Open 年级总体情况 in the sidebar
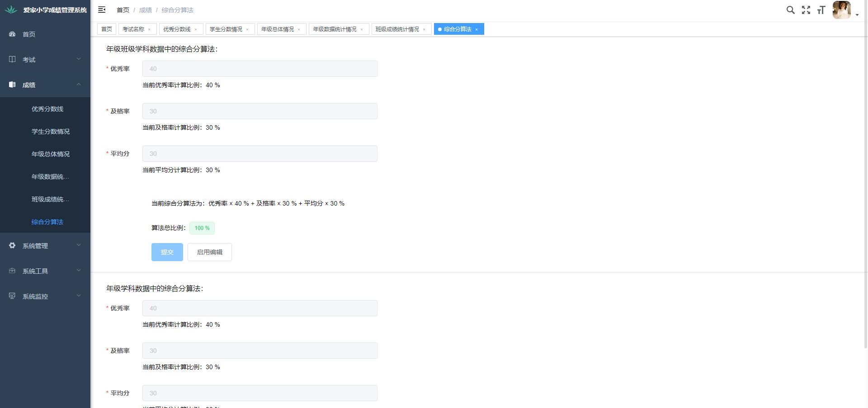This screenshot has width=868, height=408. (x=45, y=154)
